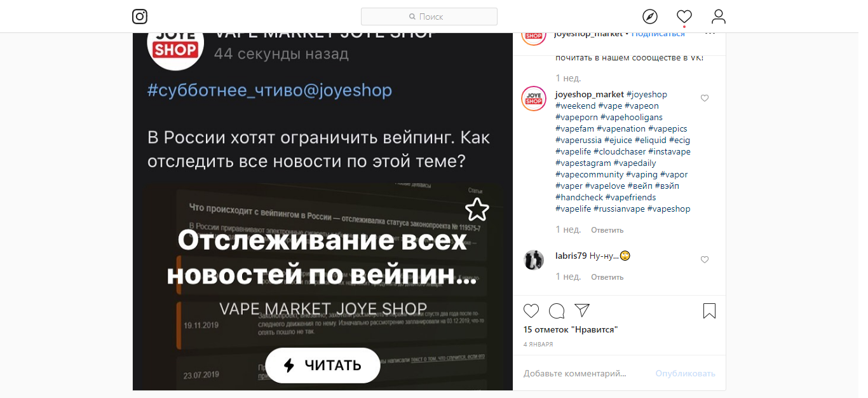Click the Опубликовать button

[686, 373]
